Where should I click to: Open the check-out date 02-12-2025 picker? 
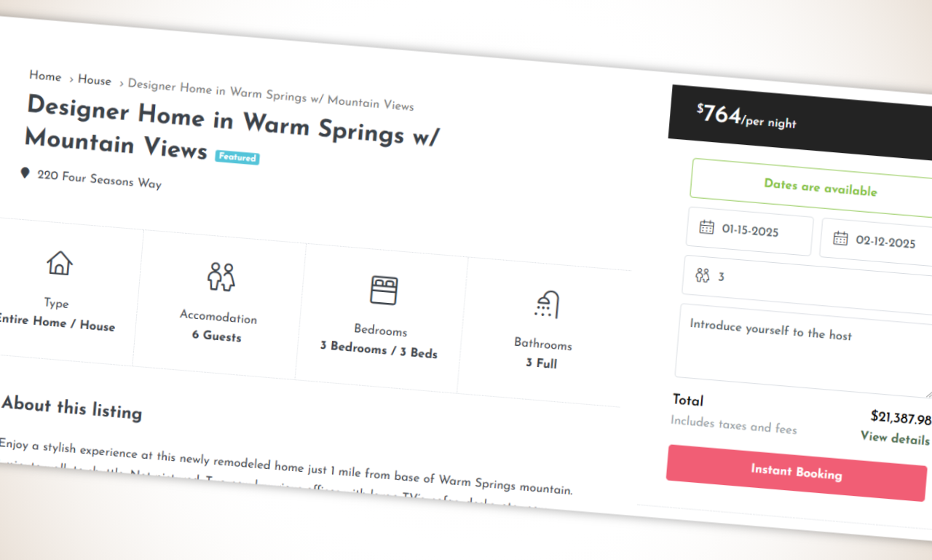tap(877, 242)
